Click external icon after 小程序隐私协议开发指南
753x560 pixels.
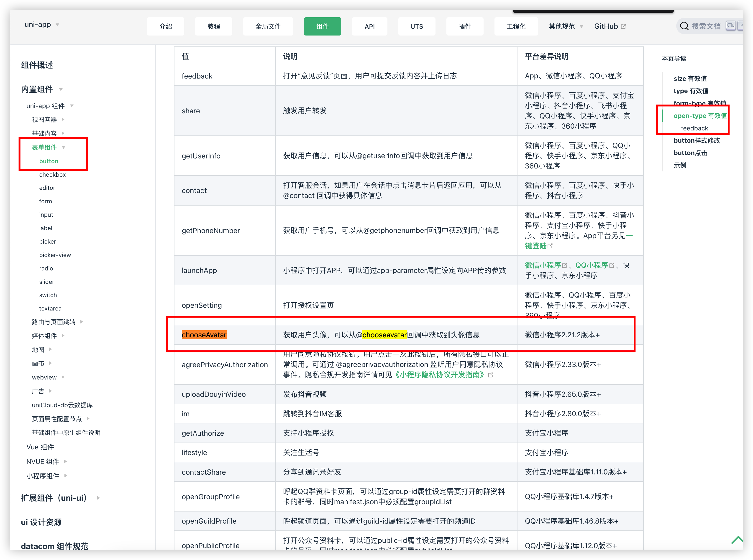[490, 375]
